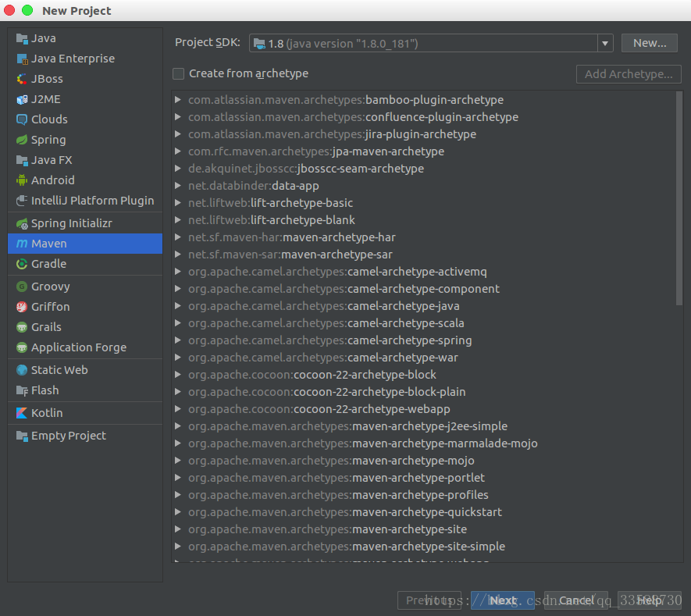Select cocoon-22-archetype-webapp entry
The image size is (691, 616).
click(x=319, y=409)
